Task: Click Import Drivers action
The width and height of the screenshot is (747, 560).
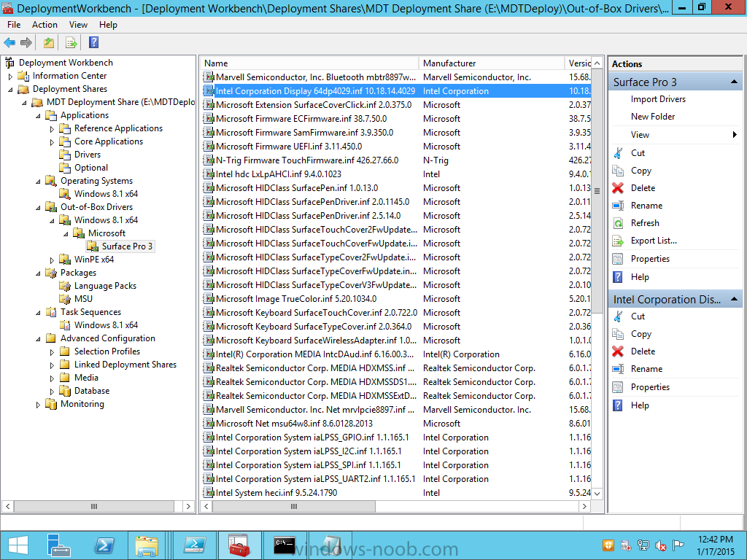Action: [658, 99]
